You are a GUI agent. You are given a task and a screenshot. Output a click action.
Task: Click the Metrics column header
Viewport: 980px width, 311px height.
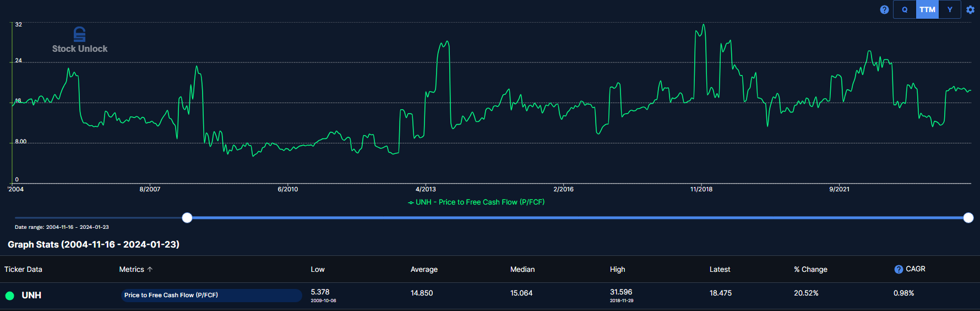click(132, 269)
